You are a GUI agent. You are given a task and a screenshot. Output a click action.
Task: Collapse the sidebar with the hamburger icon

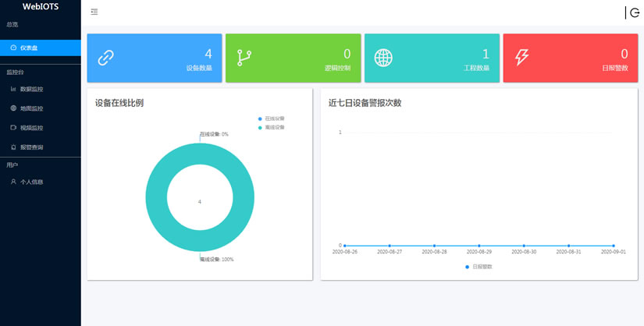tap(94, 12)
